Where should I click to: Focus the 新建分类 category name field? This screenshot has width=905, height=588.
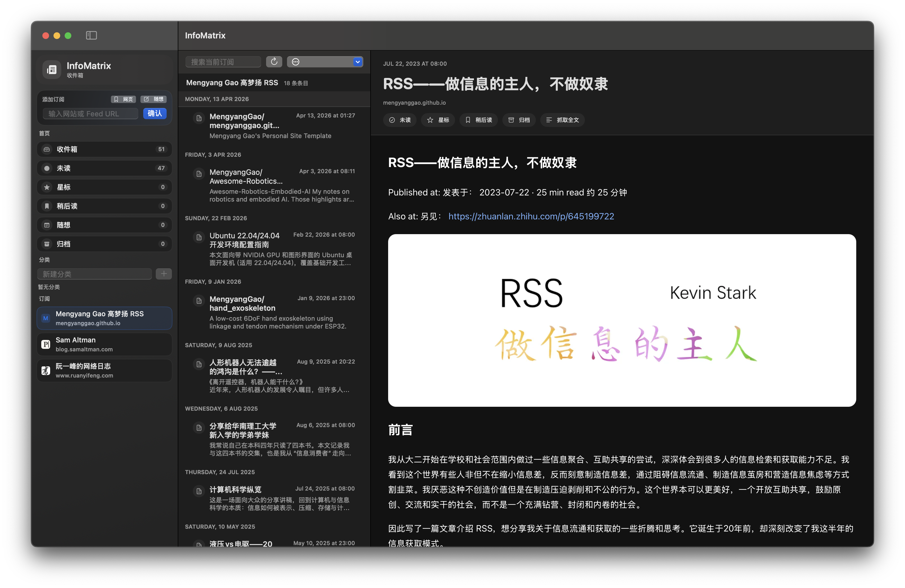tap(95, 273)
